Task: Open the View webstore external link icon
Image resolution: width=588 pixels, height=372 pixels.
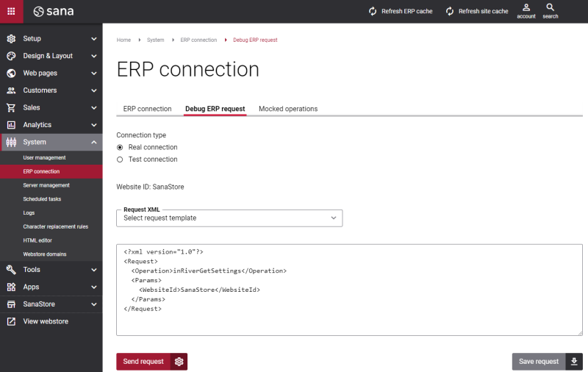Action: [x=11, y=321]
